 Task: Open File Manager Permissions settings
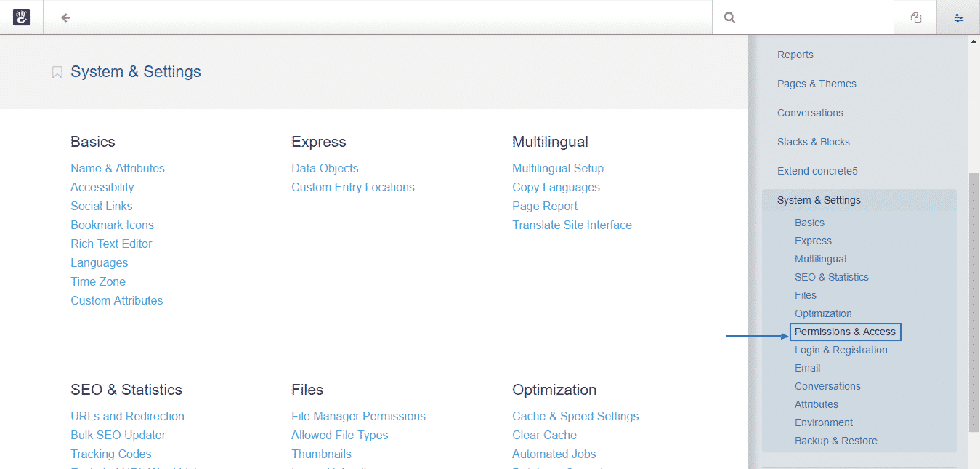tap(358, 416)
